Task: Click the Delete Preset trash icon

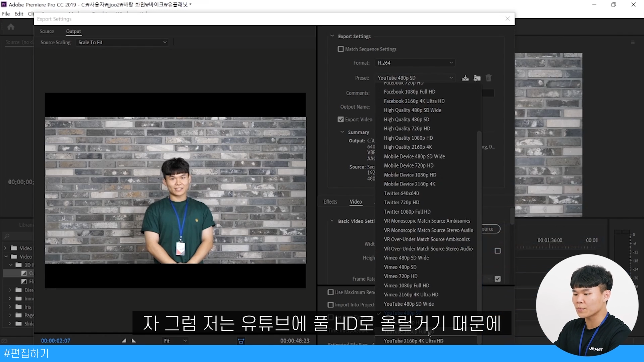Action: pyautogui.click(x=489, y=78)
